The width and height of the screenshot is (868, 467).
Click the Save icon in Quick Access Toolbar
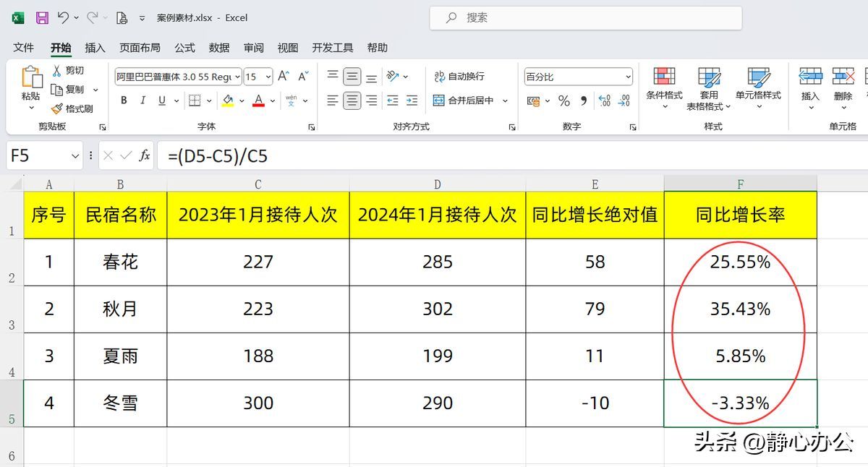click(x=42, y=17)
